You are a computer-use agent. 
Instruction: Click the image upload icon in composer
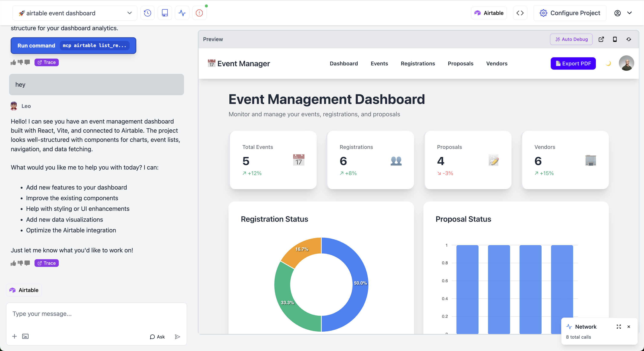click(x=25, y=337)
